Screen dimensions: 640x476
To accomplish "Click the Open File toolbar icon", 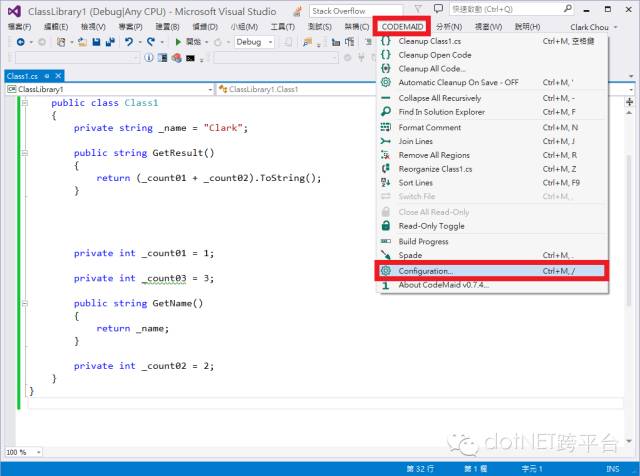I will point(82,42).
